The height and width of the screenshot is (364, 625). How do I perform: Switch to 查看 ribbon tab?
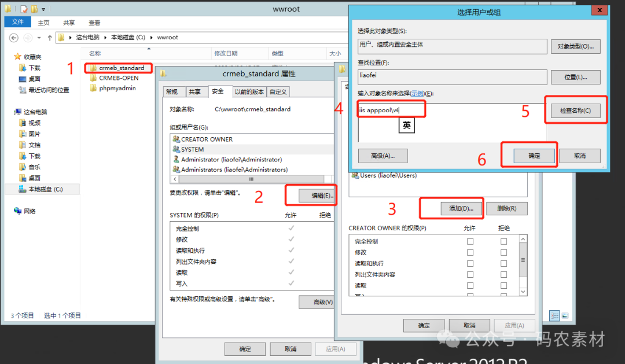click(x=94, y=23)
